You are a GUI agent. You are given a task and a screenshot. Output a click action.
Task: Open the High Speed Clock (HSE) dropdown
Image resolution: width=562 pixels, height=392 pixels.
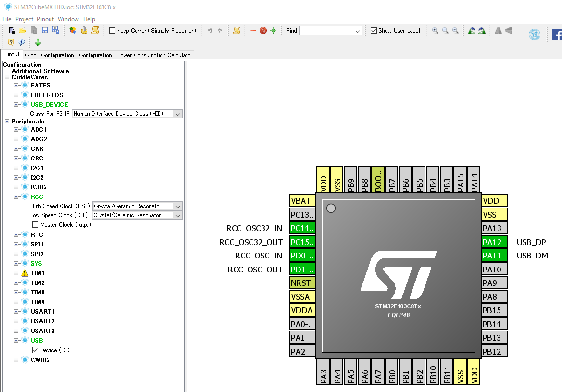tap(137, 206)
